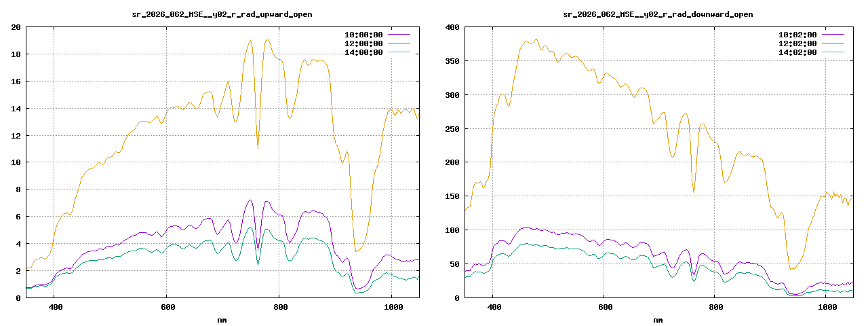Select the 10:00:00 legend entry
Viewport: 868px width, 326px height.
click(x=363, y=34)
